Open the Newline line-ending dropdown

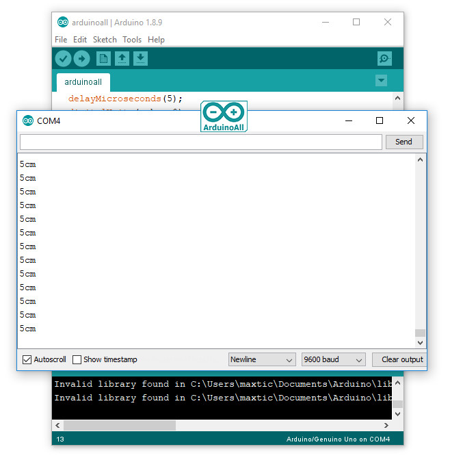[262, 360]
